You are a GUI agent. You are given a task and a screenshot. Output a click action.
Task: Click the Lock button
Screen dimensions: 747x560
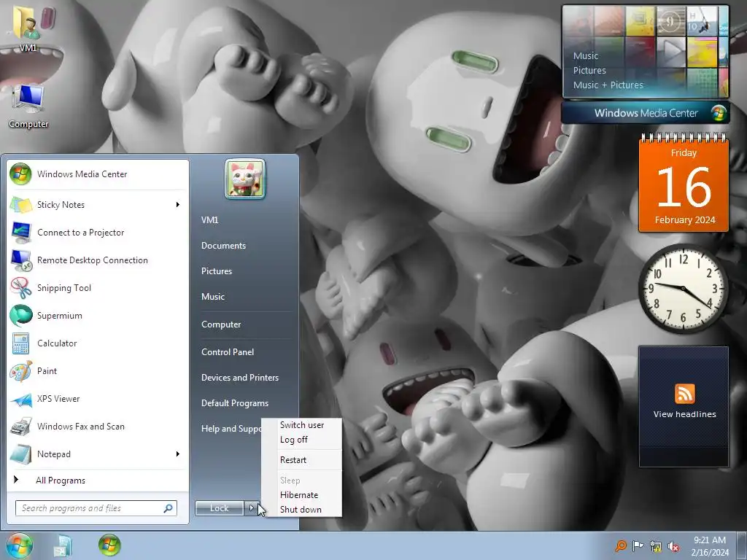click(x=220, y=508)
